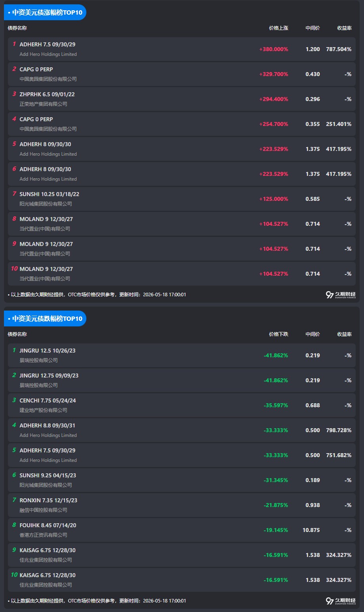Screen dimensions: 364x612
Task: Open bond ZHPRHK 6.5 09/01/22
Action: 47,94
